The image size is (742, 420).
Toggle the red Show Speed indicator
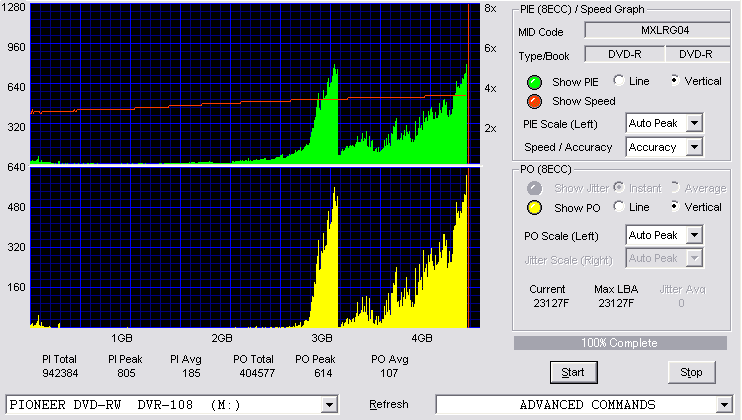click(x=534, y=101)
